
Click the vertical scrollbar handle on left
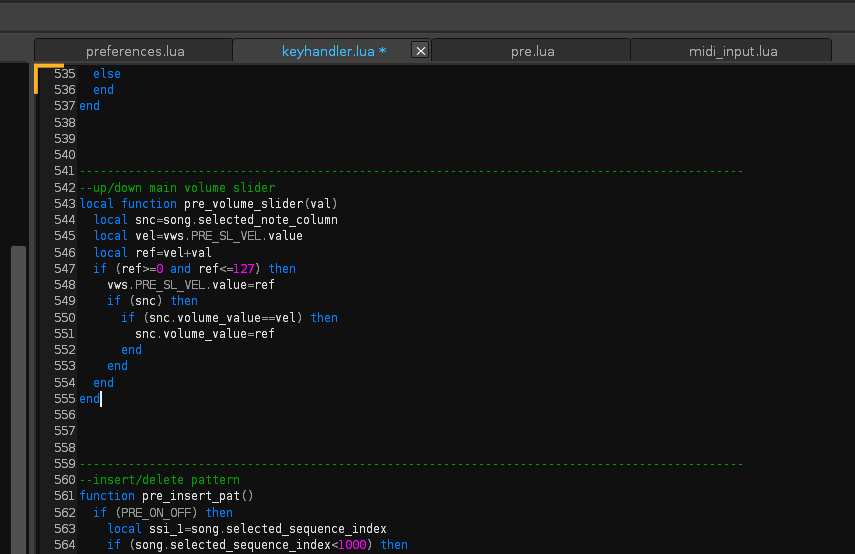tap(19, 399)
